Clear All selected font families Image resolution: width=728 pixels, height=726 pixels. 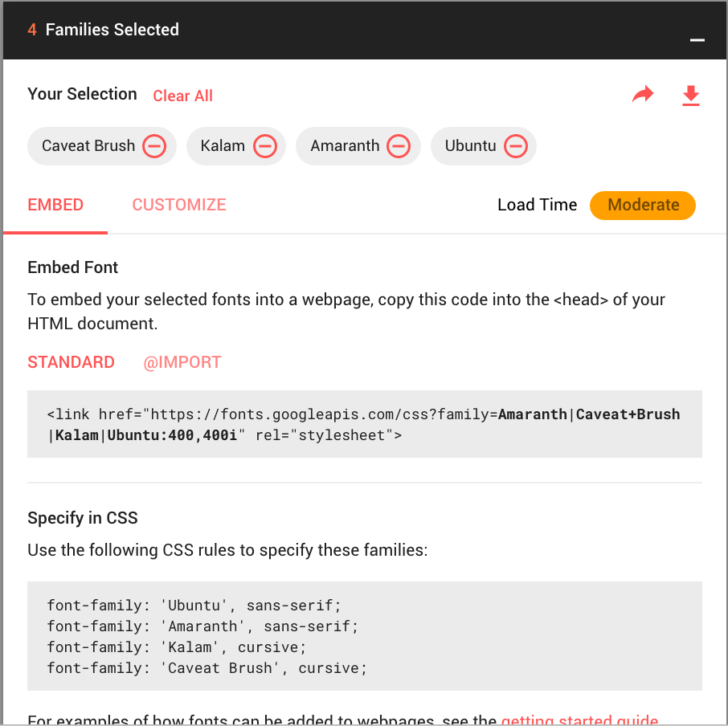pyautogui.click(x=182, y=96)
